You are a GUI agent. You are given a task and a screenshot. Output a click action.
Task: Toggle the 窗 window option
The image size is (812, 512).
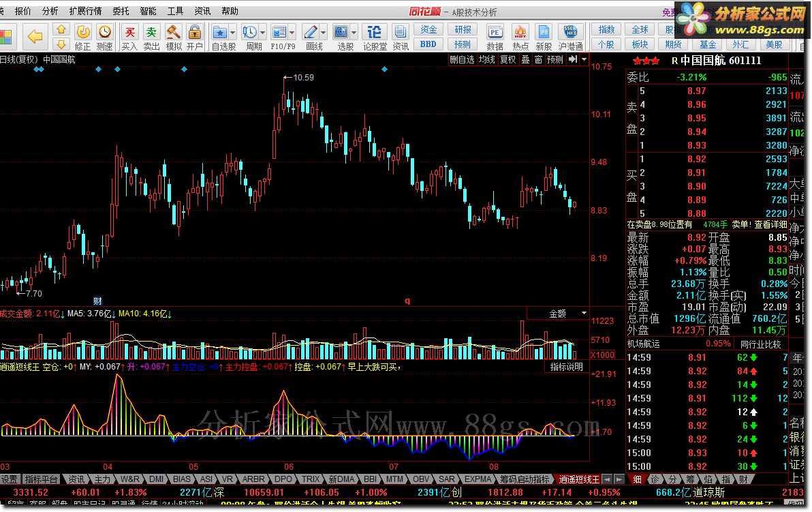(539, 59)
